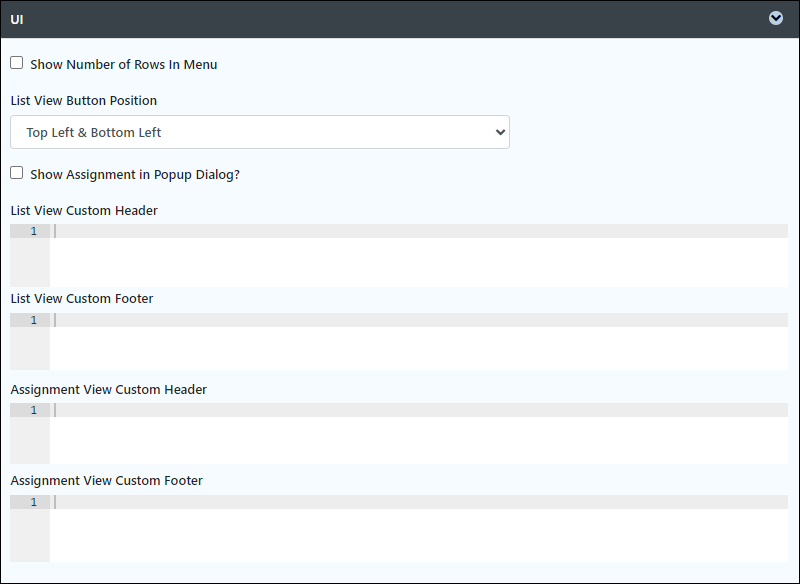
Task: Click the Assignment View Custom Header label
Action: [x=109, y=390]
